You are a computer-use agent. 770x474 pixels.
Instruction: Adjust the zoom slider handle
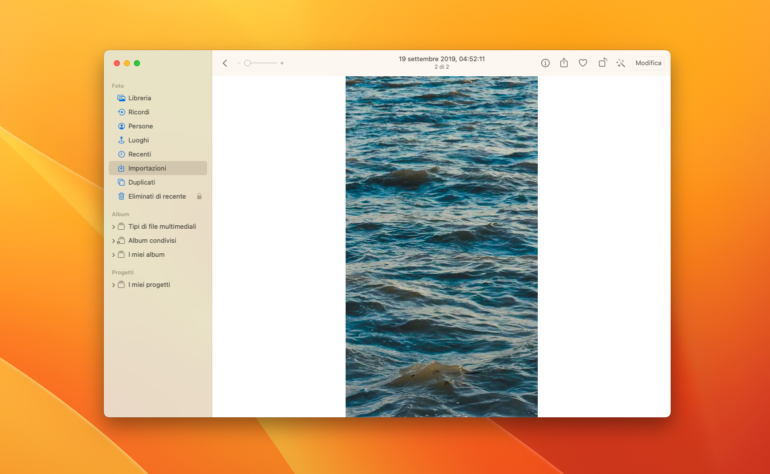tap(248, 63)
